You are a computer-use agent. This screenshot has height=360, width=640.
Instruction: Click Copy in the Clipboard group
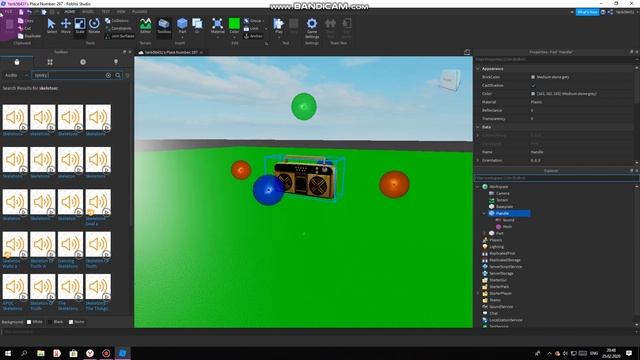pyautogui.click(x=25, y=20)
